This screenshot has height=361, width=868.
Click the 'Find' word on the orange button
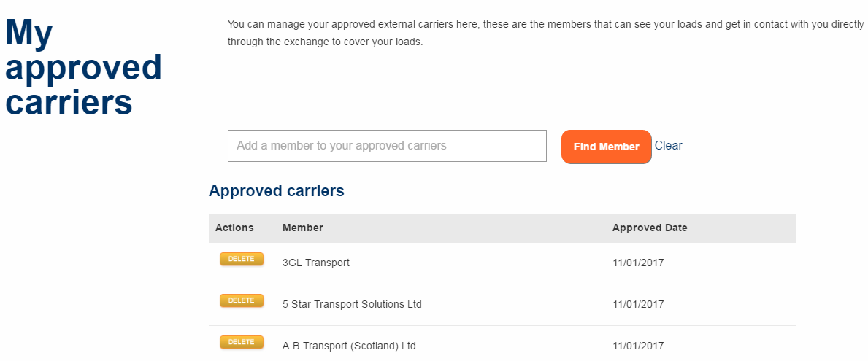coord(585,147)
